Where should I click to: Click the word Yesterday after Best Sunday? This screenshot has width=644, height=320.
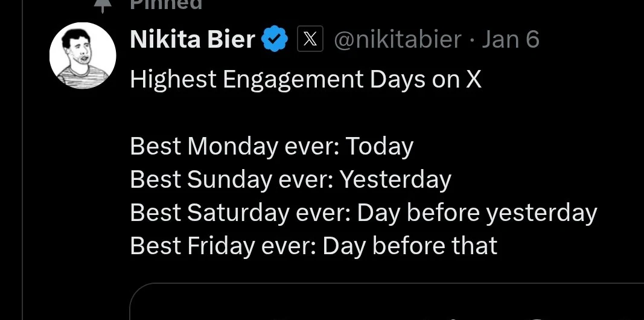pos(396,180)
